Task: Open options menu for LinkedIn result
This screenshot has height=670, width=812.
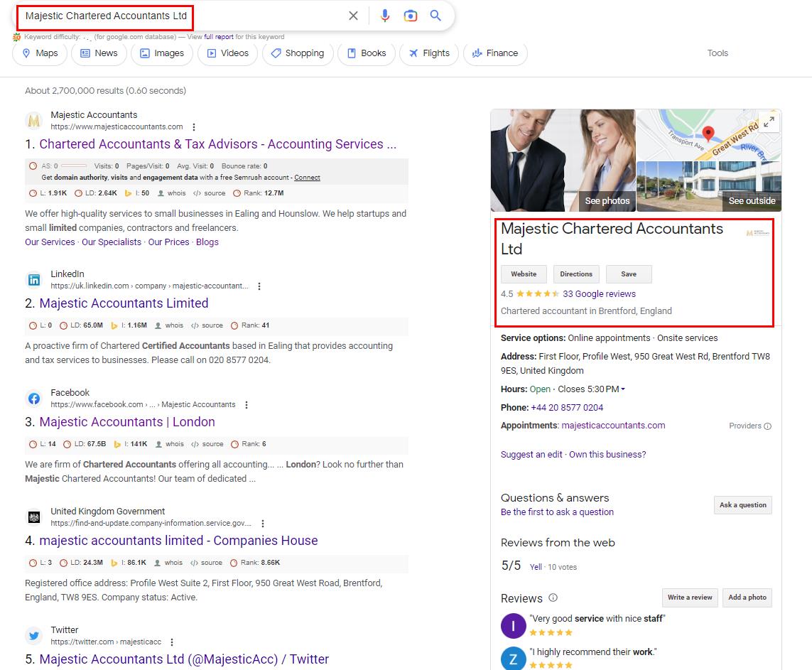Action: tap(259, 286)
